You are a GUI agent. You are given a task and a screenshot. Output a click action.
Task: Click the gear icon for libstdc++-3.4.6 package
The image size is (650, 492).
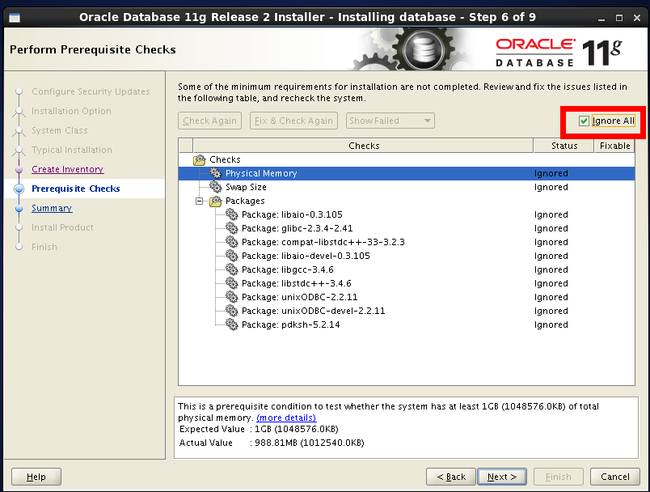(x=232, y=283)
